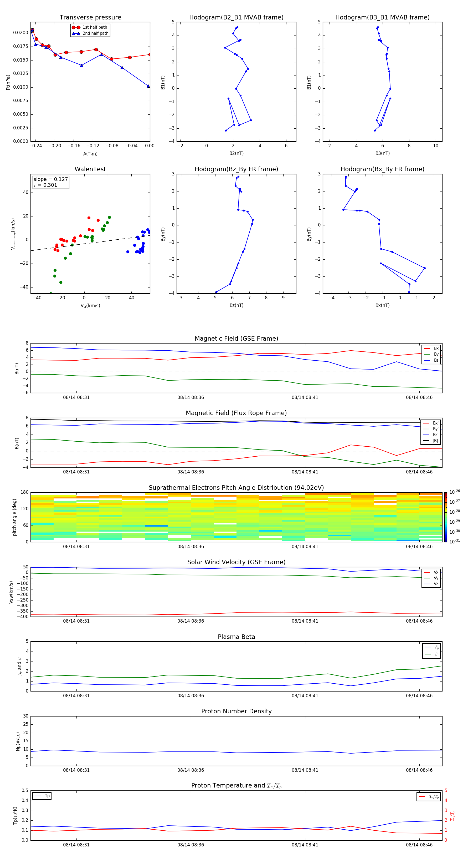Click the 'B3(nT)' x-axis label
Viewport: 473px width, 868px height.
(x=382, y=153)
